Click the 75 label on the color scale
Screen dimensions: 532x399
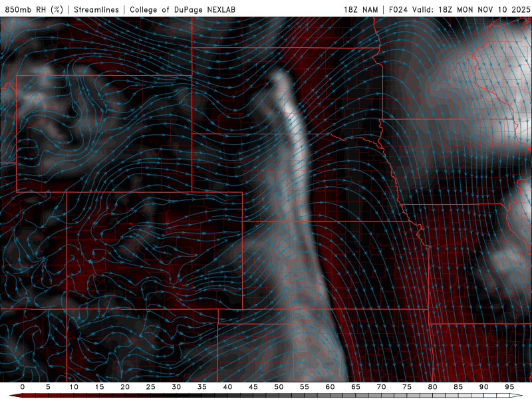pos(407,387)
